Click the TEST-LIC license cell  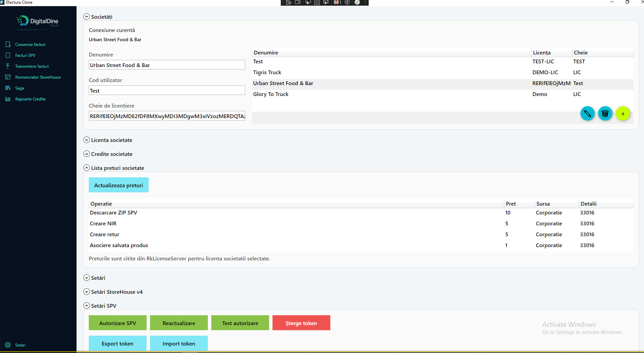point(543,62)
